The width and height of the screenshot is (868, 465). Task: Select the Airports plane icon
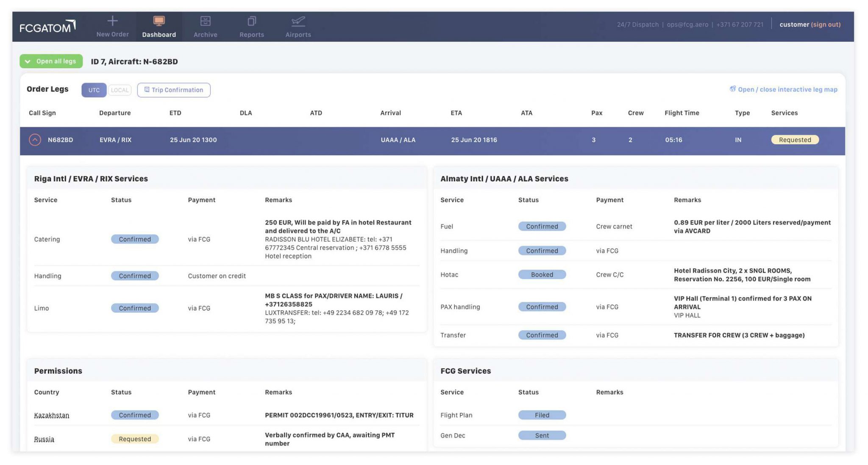point(298,19)
